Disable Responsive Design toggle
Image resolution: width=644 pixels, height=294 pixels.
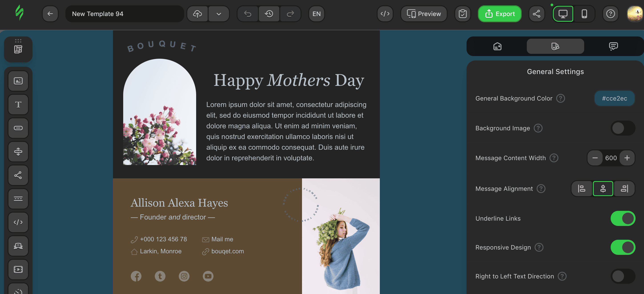tap(622, 247)
